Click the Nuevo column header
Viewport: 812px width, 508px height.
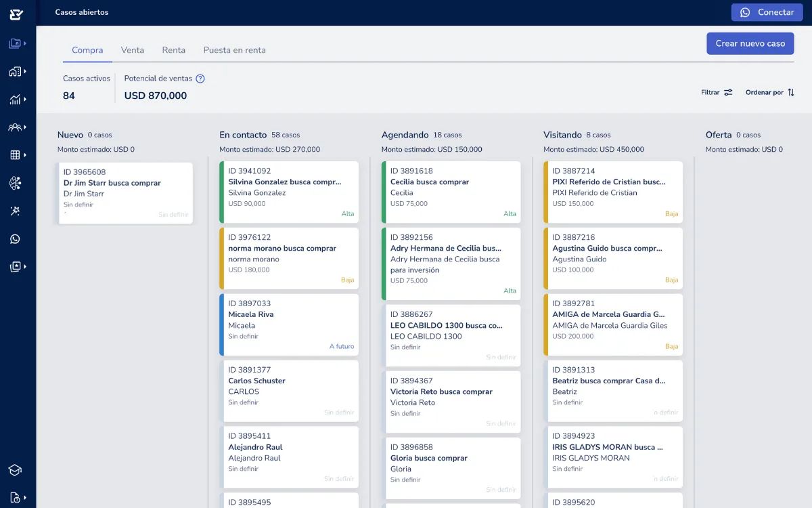(x=70, y=135)
